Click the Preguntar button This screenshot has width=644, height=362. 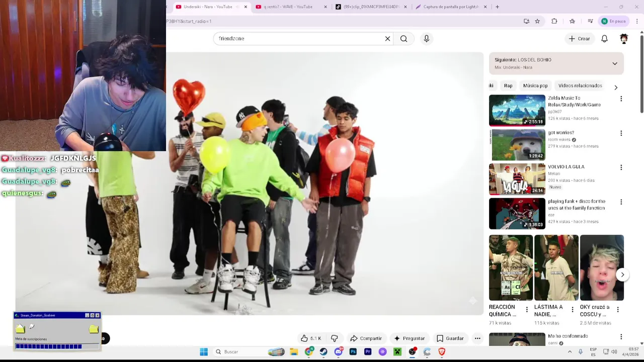(x=410, y=338)
